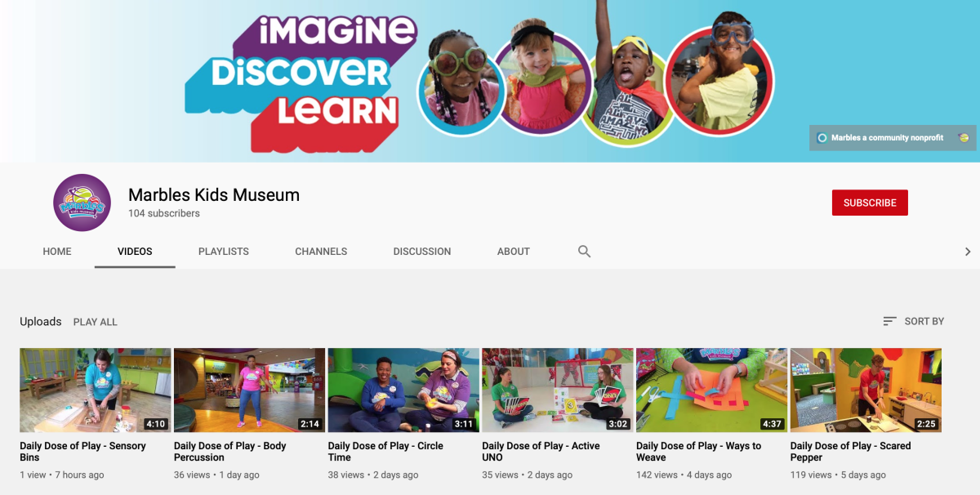Open the Channels tab
980x495 pixels.
(x=321, y=252)
